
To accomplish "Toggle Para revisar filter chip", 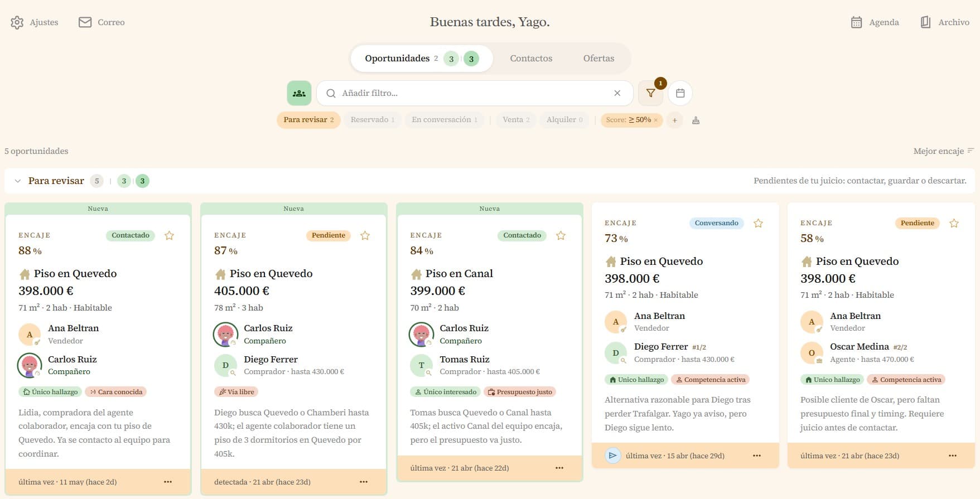I will tap(308, 120).
